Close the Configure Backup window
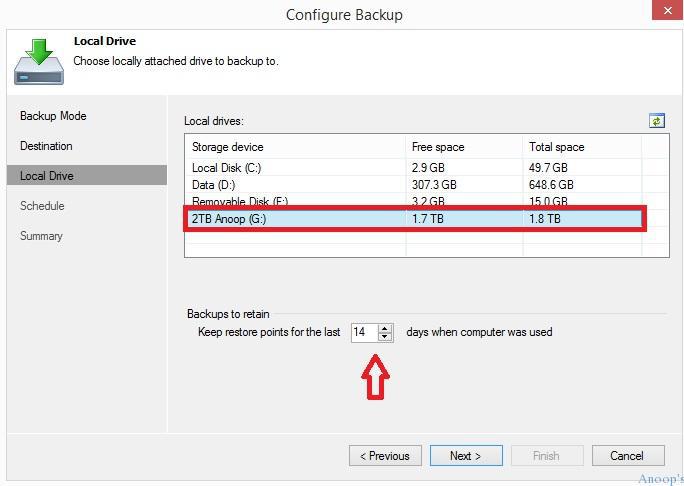Screen dimensions: 684x486 [x=667, y=10]
